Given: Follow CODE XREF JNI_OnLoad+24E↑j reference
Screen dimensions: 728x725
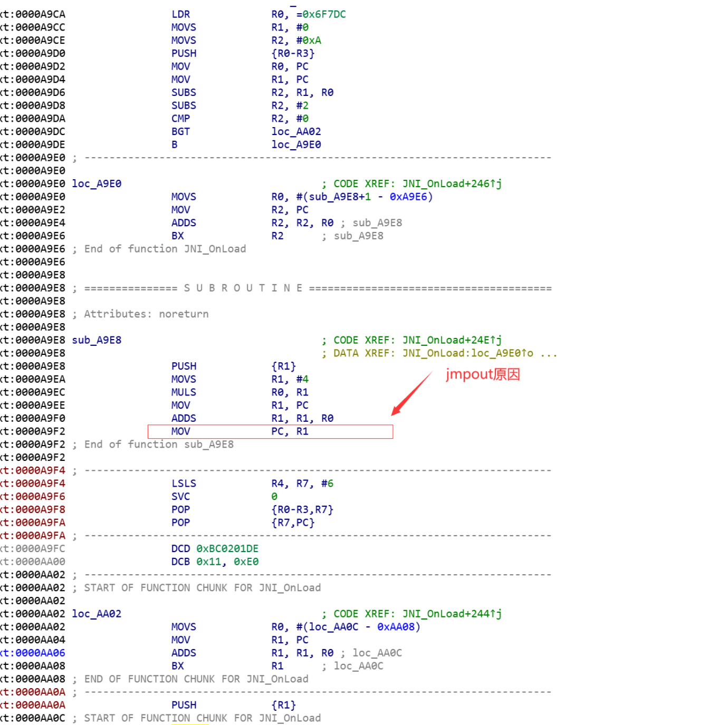Looking at the screenshot, I should (452, 340).
